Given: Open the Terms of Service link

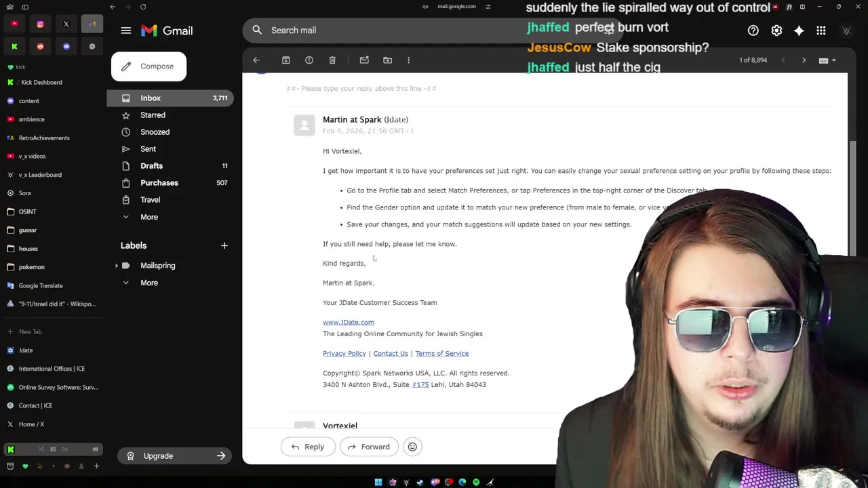Looking at the screenshot, I should point(441,353).
